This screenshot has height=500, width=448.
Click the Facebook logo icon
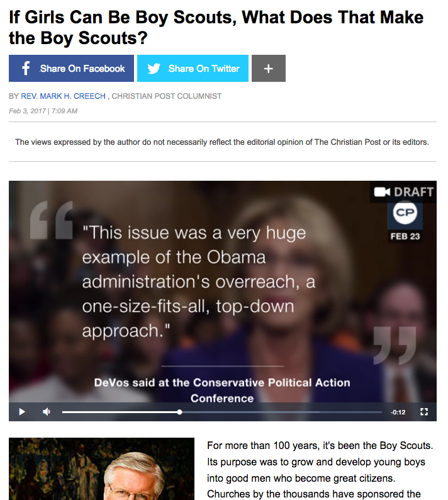26,68
